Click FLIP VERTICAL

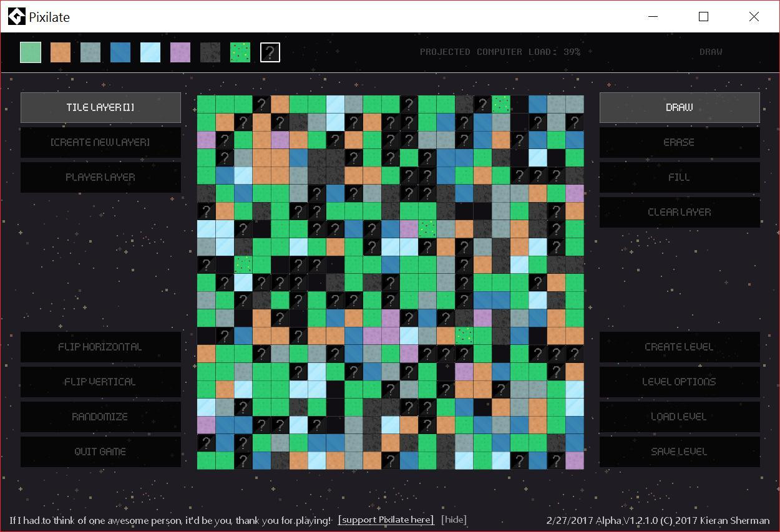click(100, 382)
